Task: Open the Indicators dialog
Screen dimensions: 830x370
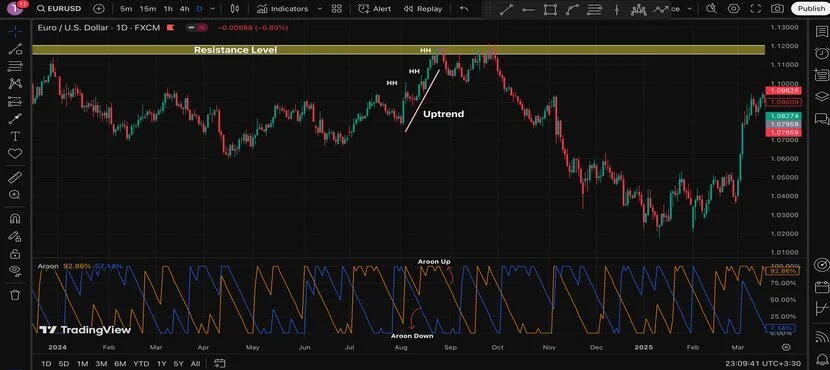Action: coord(282,8)
